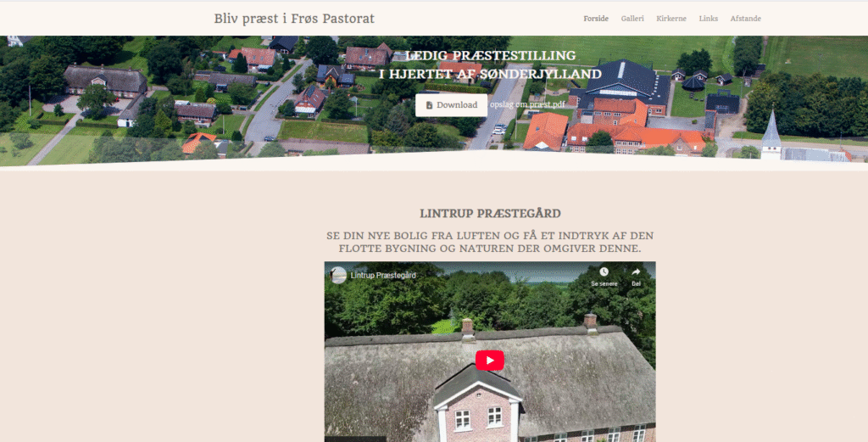Click the channel avatar in the video header
The width and height of the screenshot is (868, 442).
[x=338, y=275]
